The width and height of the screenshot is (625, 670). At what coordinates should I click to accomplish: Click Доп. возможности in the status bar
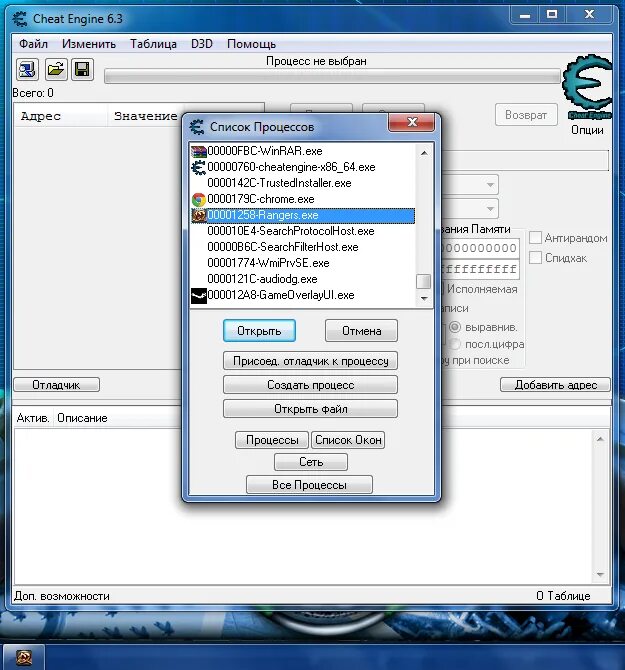pos(62,596)
